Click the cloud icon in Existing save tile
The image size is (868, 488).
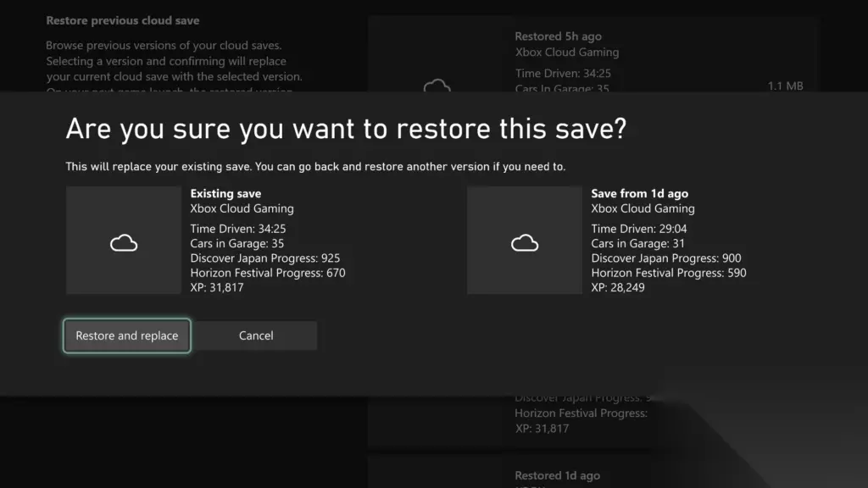tap(124, 243)
